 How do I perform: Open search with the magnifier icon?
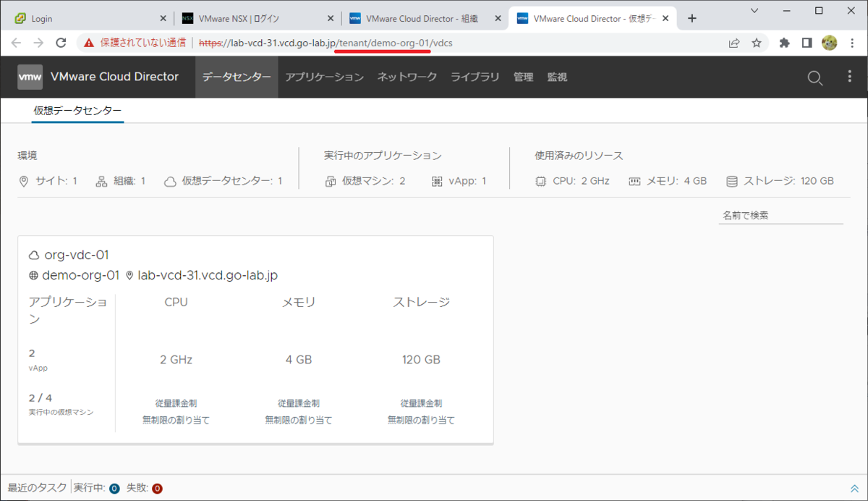coord(815,77)
